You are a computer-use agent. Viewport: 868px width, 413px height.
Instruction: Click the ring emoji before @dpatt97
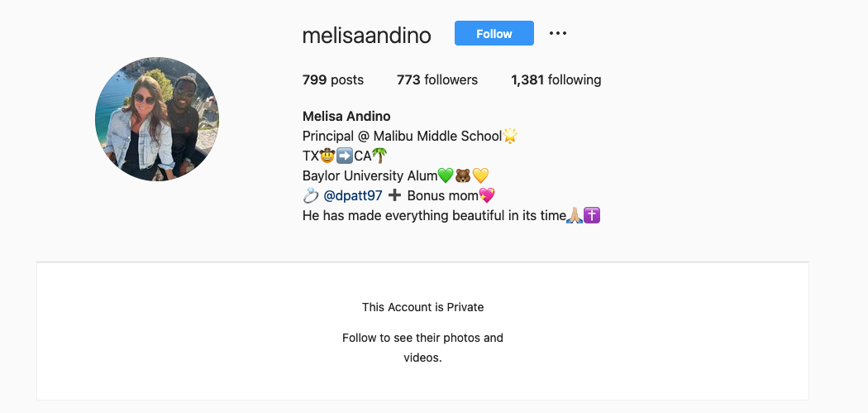coord(311,195)
